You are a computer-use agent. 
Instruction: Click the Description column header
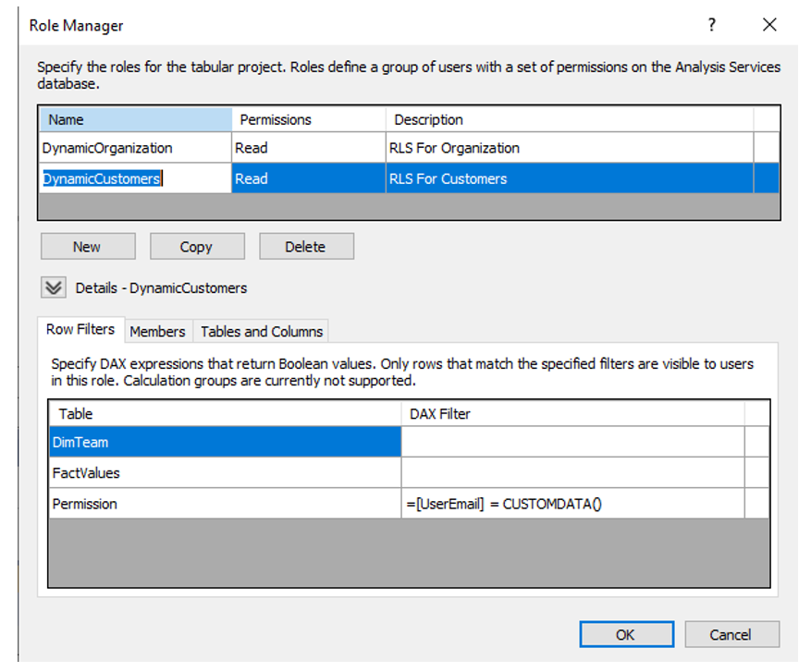pos(570,119)
